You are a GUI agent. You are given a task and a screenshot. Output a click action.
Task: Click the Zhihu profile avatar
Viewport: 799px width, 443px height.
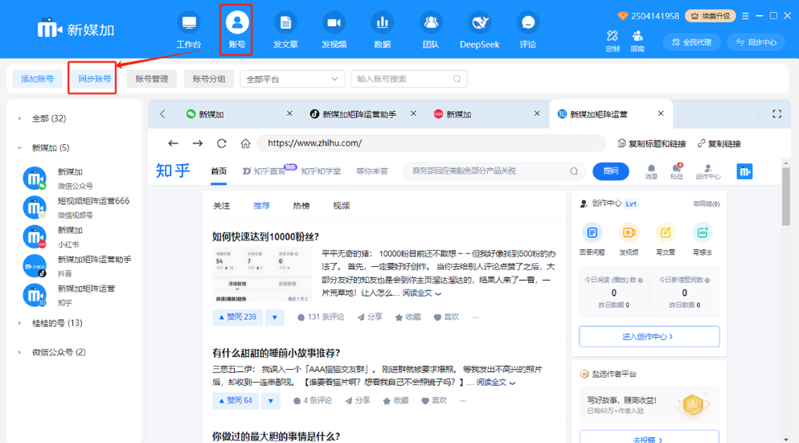[x=744, y=171]
